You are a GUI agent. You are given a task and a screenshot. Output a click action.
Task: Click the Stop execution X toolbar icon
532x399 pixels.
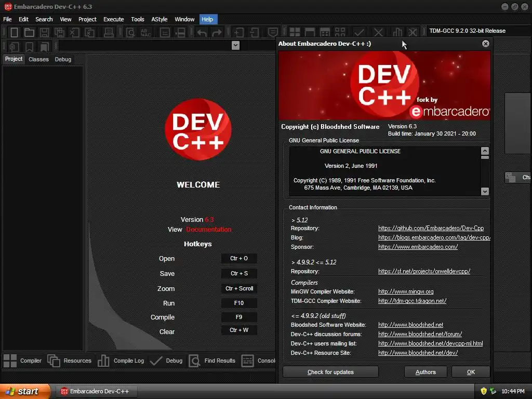click(x=378, y=33)
